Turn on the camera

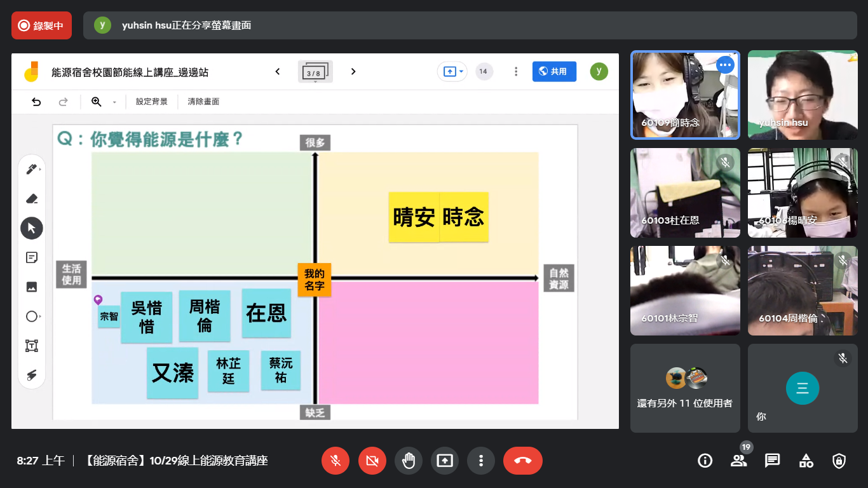(372, 461)
